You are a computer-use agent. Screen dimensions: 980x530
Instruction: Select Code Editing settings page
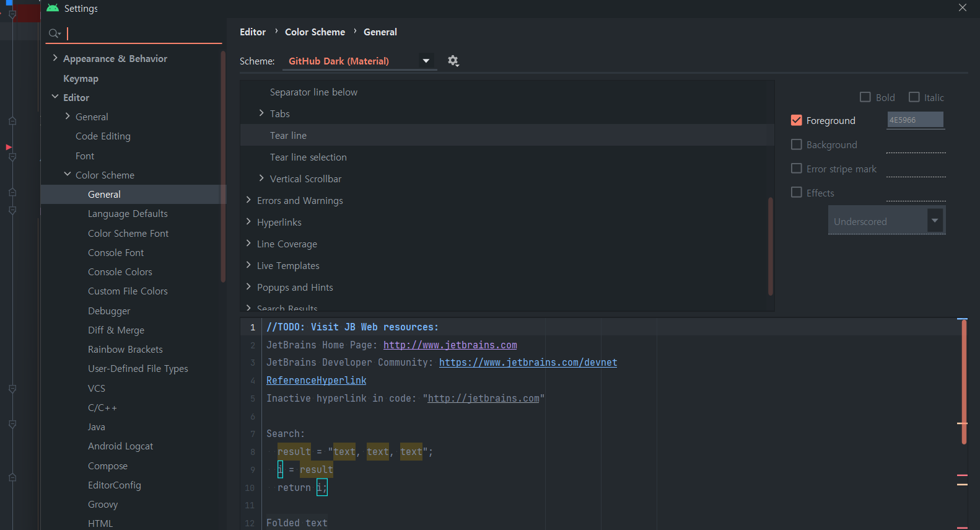(x=103, y=136)
